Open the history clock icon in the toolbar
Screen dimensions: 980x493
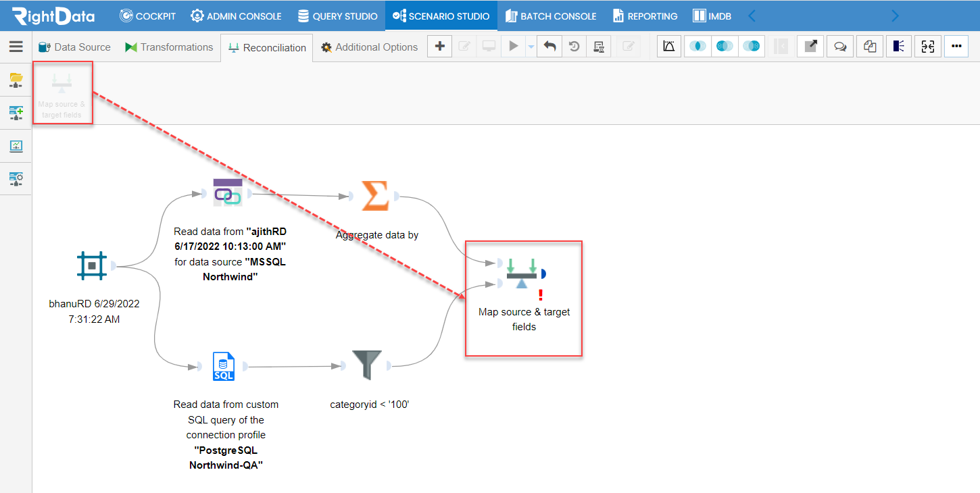coord(574,46)
